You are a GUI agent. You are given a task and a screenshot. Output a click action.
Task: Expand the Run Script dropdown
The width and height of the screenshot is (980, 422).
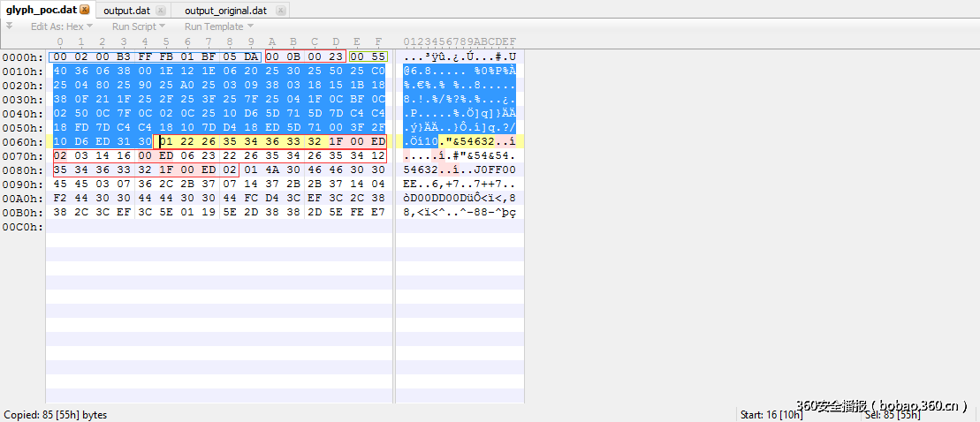click(138, 26)
